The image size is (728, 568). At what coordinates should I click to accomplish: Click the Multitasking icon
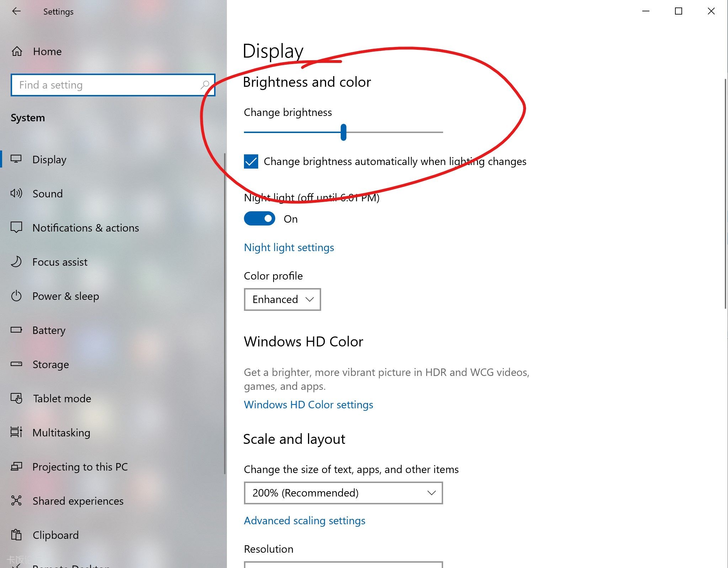(16, 432)
